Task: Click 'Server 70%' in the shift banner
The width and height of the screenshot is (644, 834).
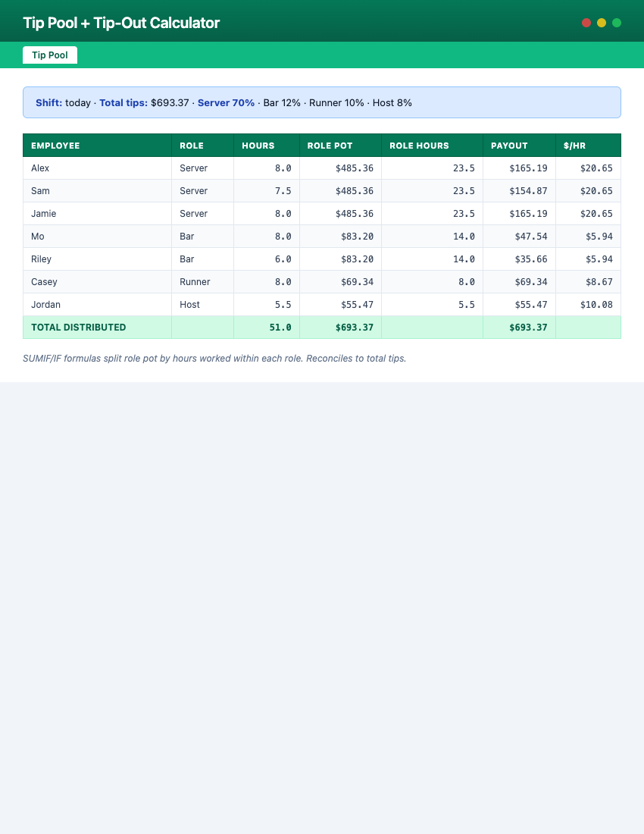Action: [x=226, y=102]
